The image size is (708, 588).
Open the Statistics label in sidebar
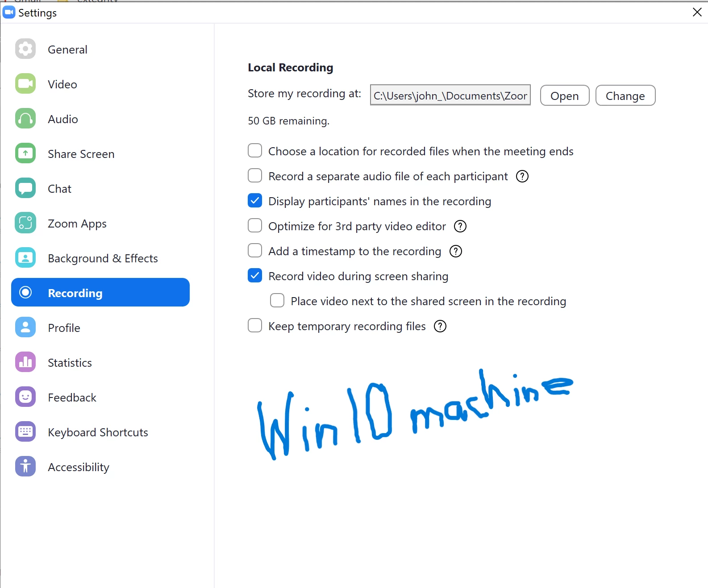point(70,363)
